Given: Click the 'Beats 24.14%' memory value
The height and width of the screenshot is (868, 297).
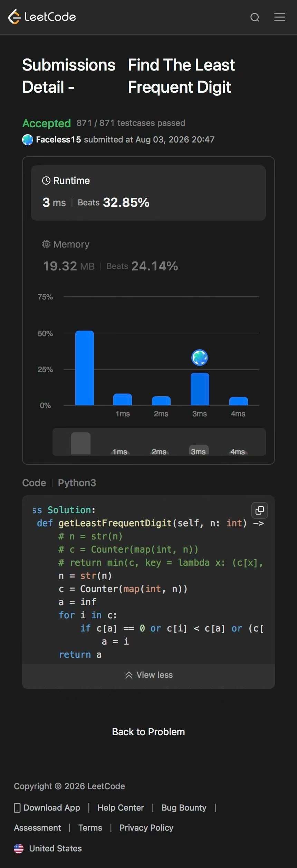Looking at the screenshot, I should point(142,266).
